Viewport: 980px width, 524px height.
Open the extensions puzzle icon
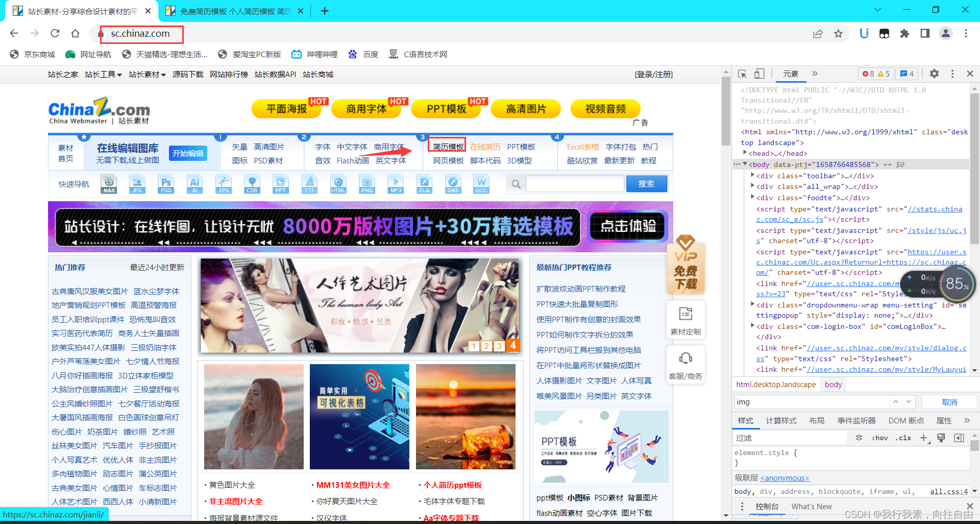(x=904, y=34)
